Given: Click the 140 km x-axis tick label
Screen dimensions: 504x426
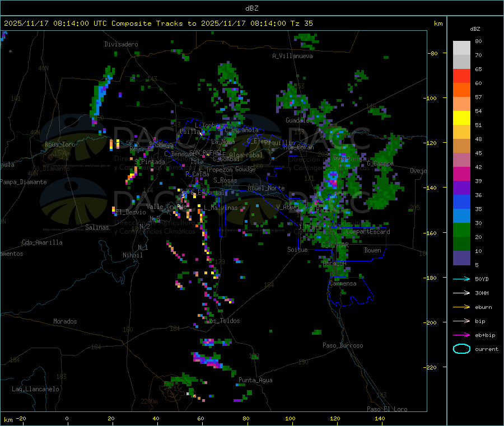Looking at the screenshot, I should (380, 419).
